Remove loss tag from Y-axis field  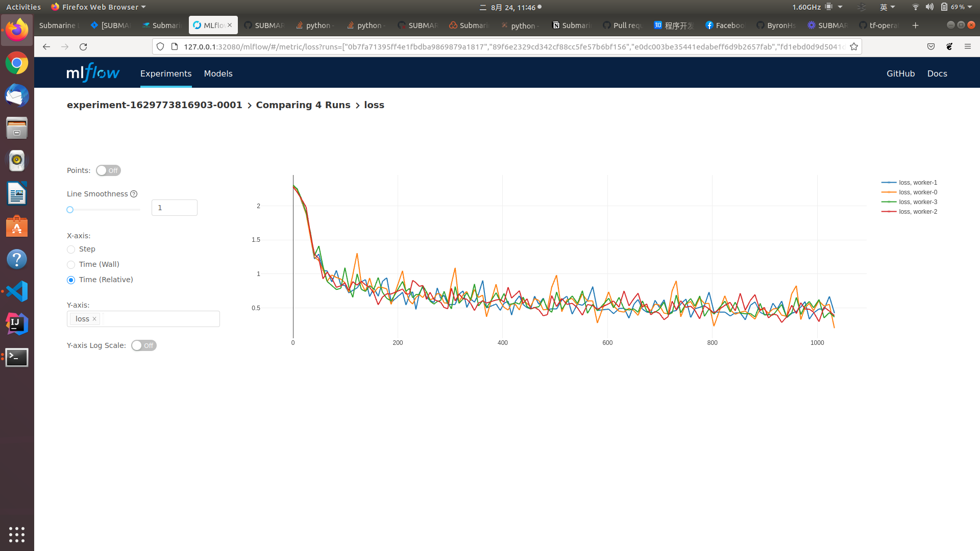tap(94, 319)
